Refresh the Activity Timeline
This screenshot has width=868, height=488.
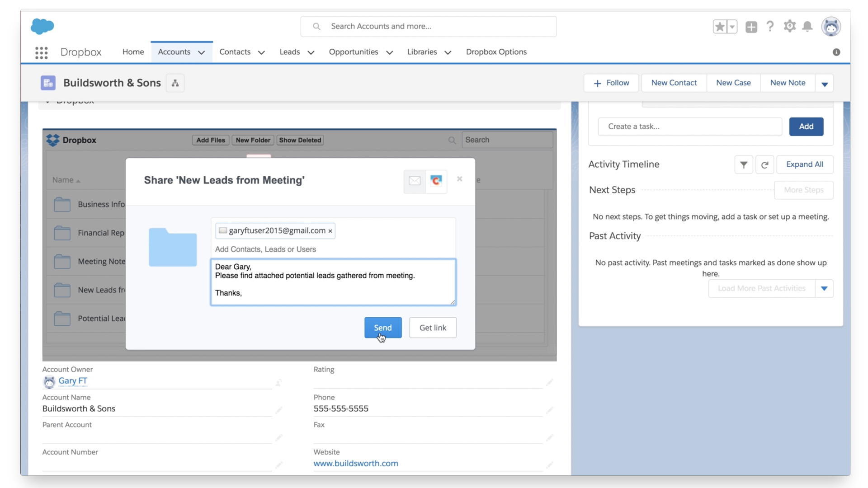coord(765,165)
